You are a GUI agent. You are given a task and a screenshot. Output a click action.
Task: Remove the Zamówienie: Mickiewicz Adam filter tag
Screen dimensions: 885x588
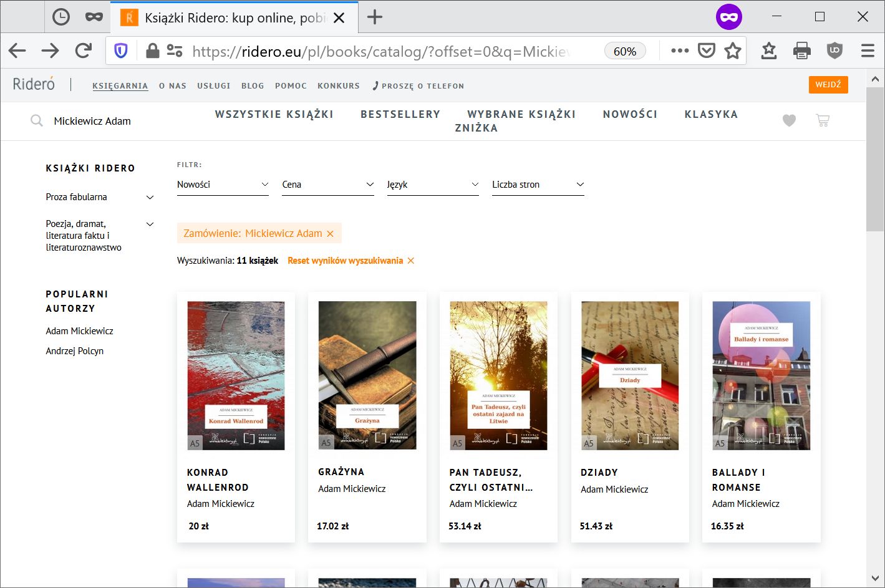(x=331, y=234)
